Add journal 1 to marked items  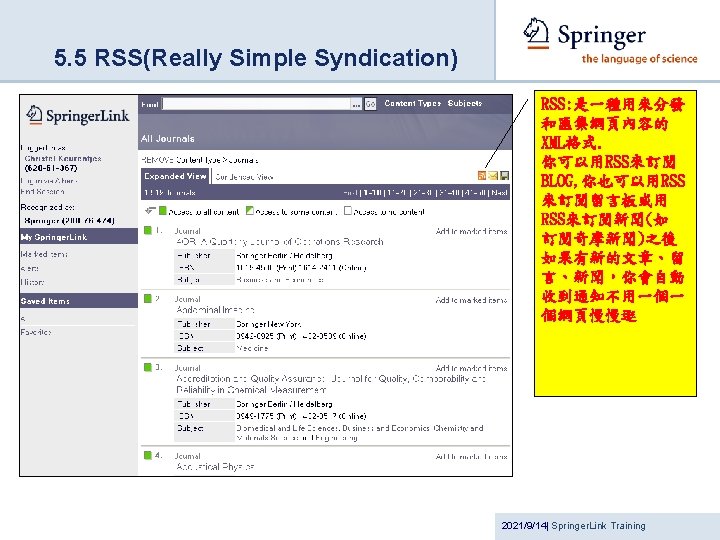tap(471, 231)
